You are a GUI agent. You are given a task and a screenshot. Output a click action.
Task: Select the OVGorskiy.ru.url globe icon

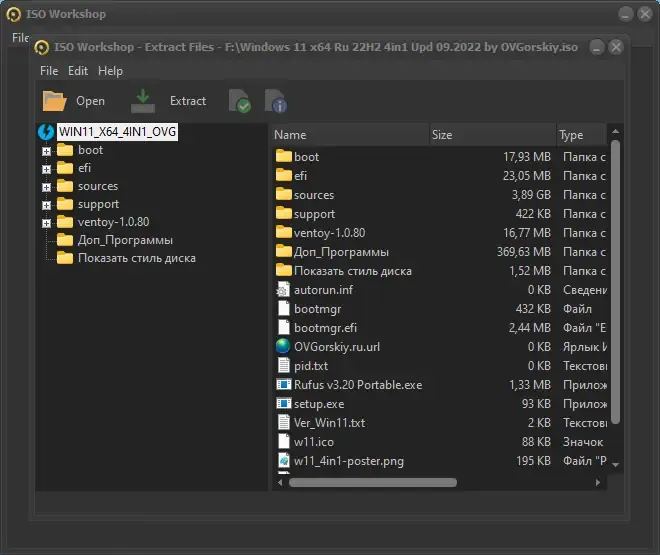pyautogui.click(x=283, y=346)
